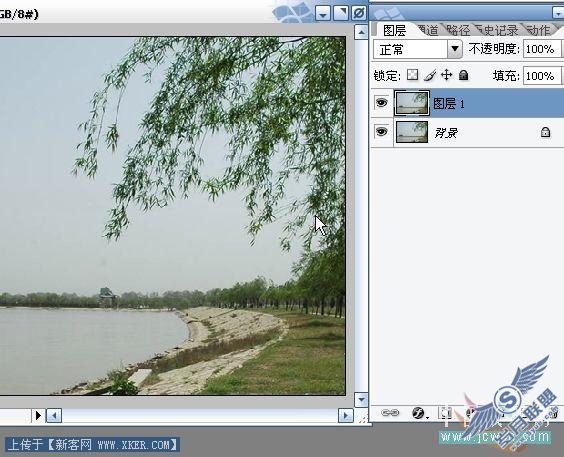
Task: Toggle visibility of 背景 layer
Action: pyautogui.click(x=381, y=132)
